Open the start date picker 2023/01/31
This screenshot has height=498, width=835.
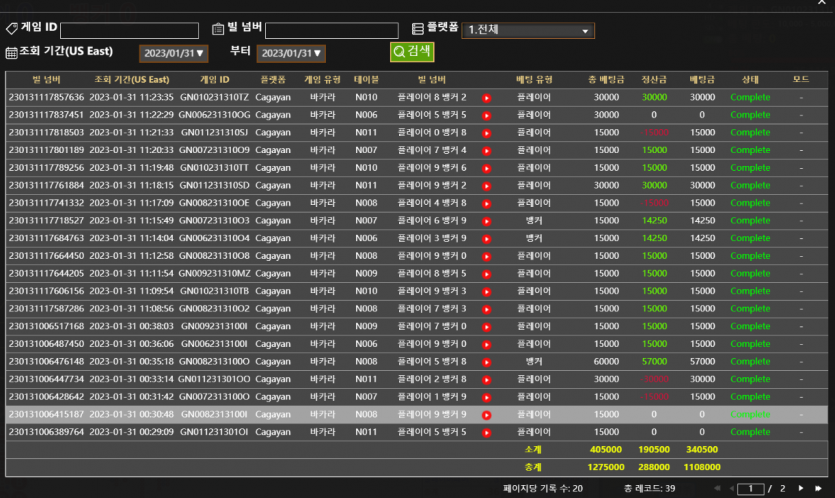174,53
